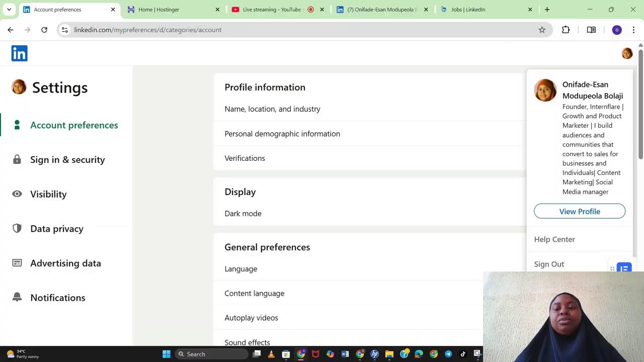
Task: Close the Jobs | LinkedIn tab
Action: click(530, 9)
